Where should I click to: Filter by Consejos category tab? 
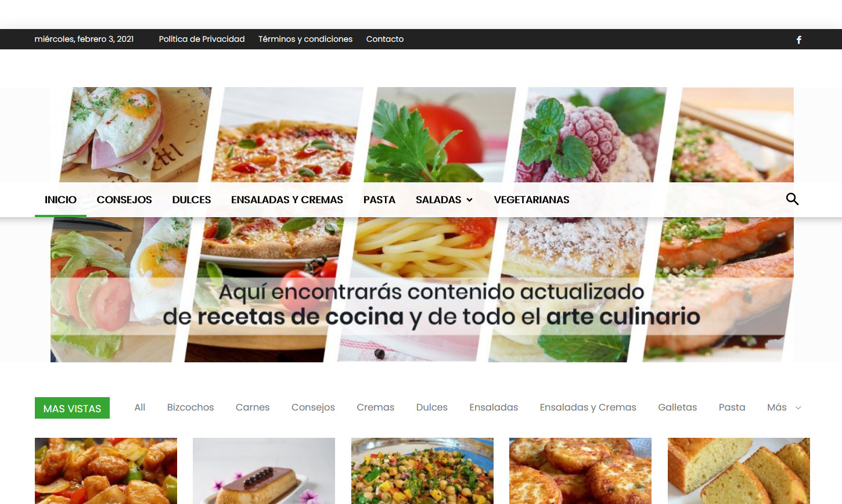click(x=313, y=408)
